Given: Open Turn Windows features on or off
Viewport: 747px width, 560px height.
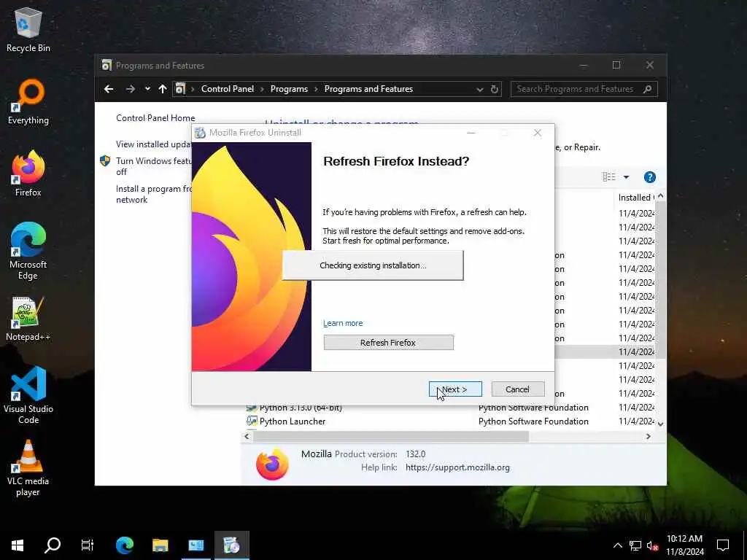Looking at the screenshot, I should tap(154, 166).
